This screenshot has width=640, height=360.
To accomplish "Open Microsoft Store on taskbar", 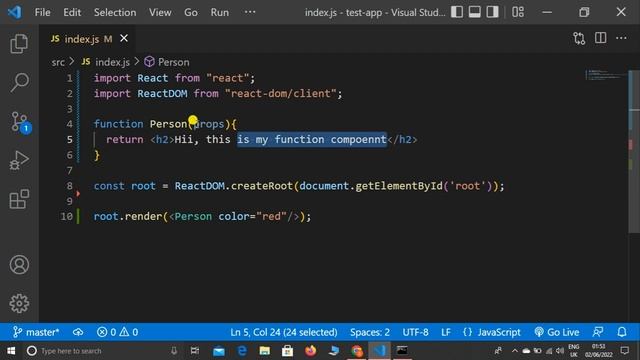I will (x=287, y=351).
